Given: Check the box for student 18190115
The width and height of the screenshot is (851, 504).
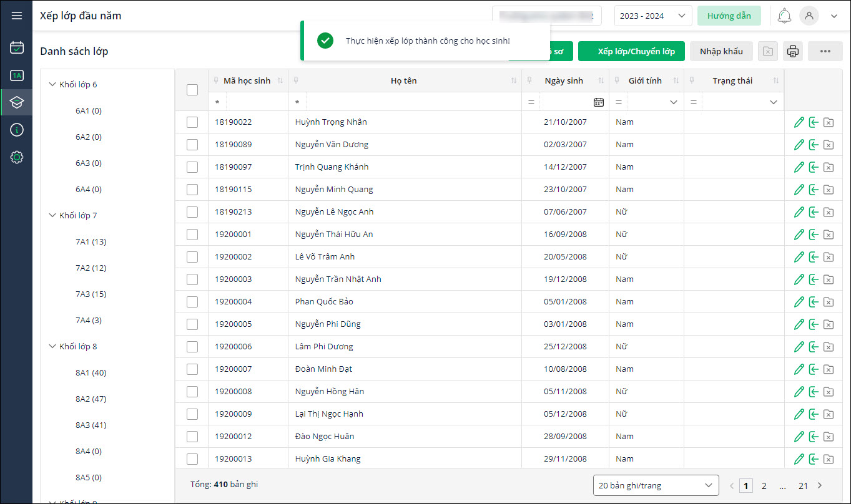Looking at the screenshot, I should (x=192, y=190).
